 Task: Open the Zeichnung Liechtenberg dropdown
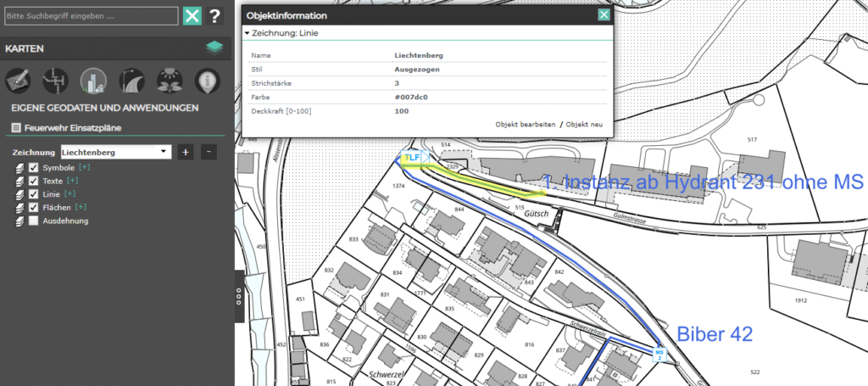point(116,152)
